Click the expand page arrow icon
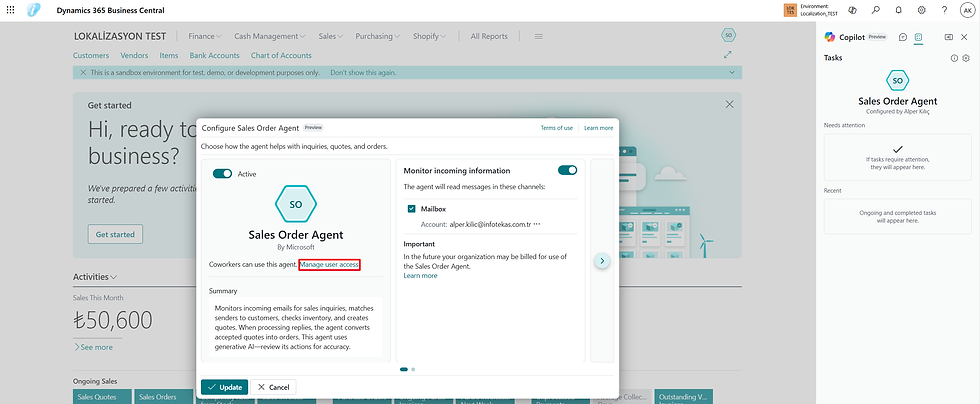The width and height of the screenshot is (980, 404). tap(728, 55)
